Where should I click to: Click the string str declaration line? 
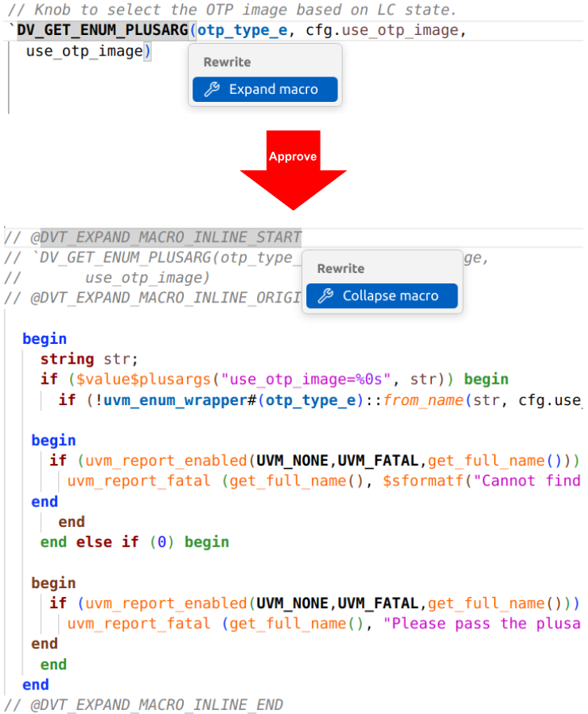pyautogui.click(x=89, y=359)
